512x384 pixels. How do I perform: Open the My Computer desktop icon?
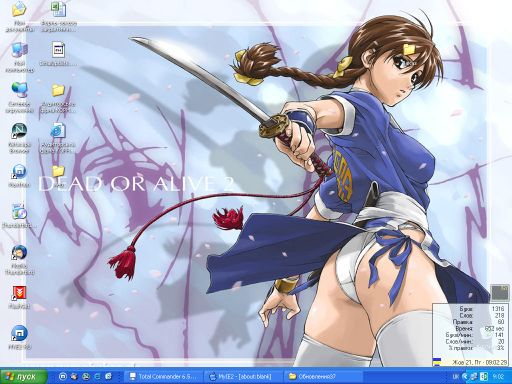click(19, 50)
